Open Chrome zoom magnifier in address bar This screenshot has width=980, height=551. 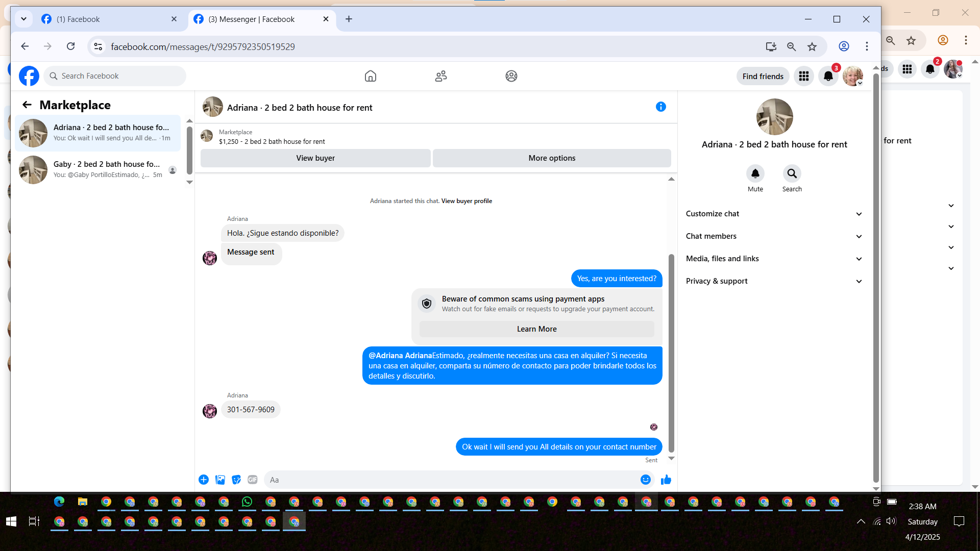792,46
